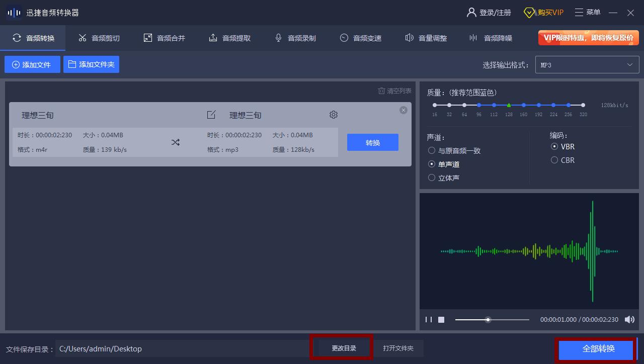Set quality to 320 on the slider
644x364 pixels.
(x=583, y=105)
